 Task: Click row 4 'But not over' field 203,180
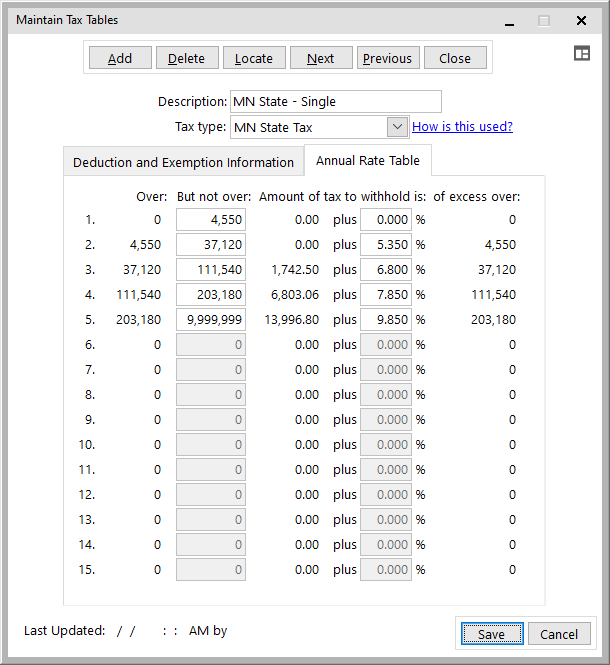(211, 295)
